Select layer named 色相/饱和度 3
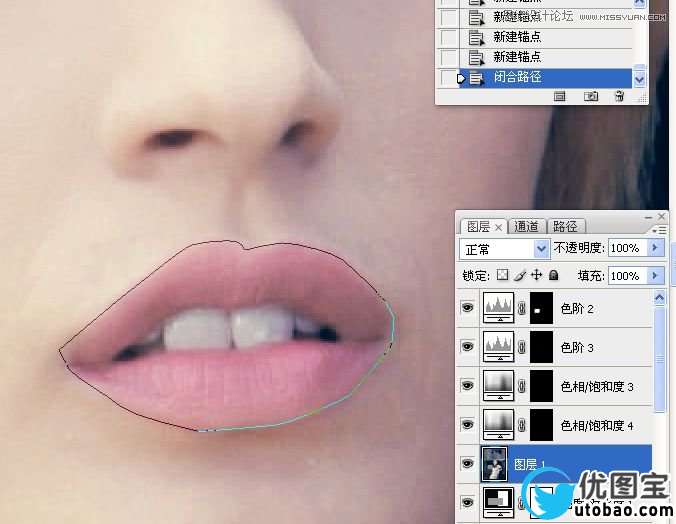The width and height of the screenshot is (676, 524). pyautogui.click(x=597, y=386)
